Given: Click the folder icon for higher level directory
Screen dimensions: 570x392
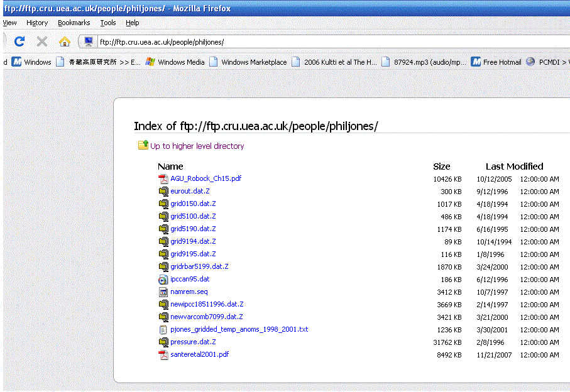Looking at the screenshot, I should 143,146.
